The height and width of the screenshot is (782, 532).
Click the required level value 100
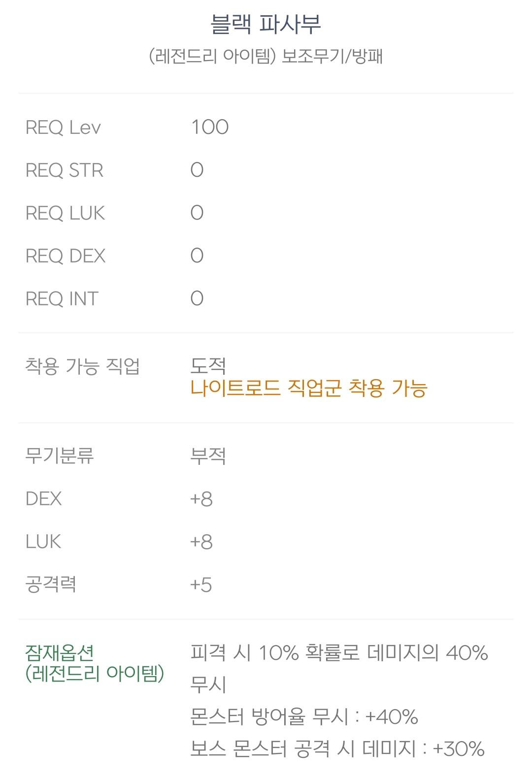coord(210,128)
